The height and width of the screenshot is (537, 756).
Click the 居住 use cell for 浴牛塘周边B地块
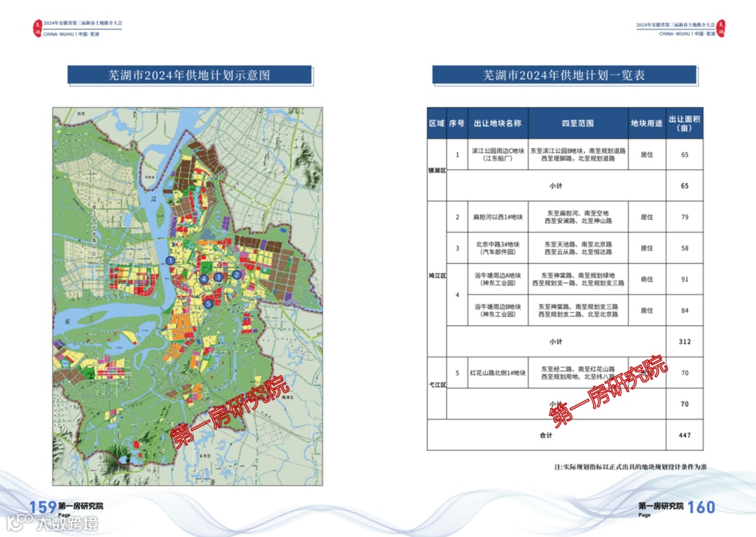point(647,310)
